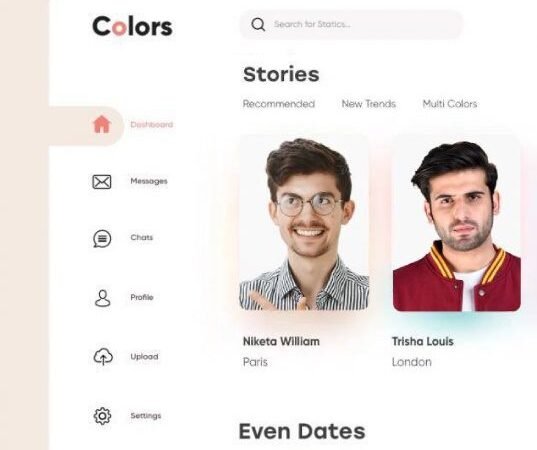The image size is (537, 450).
Task: Open Trisha Louis's story photo
Action: coord(457,223)
